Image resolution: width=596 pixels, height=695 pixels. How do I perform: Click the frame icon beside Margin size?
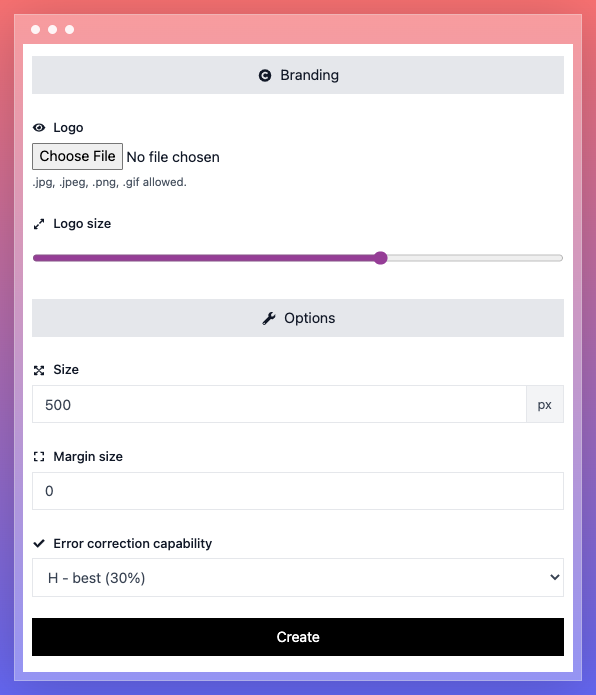tap(39, 457)
